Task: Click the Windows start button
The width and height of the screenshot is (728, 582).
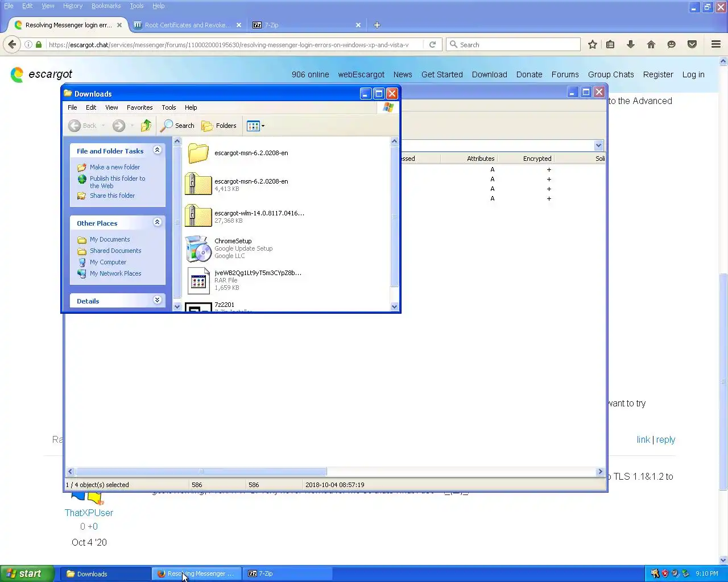Action: point(27,573)
